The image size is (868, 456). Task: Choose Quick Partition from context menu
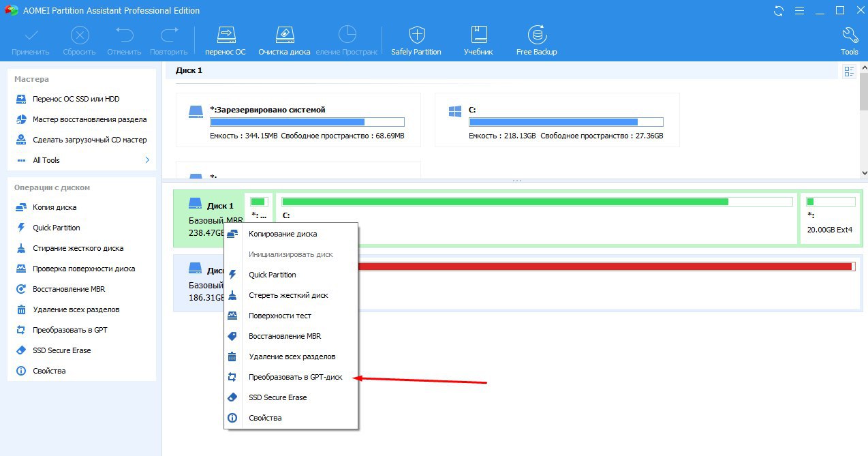[x=291, y=275]
